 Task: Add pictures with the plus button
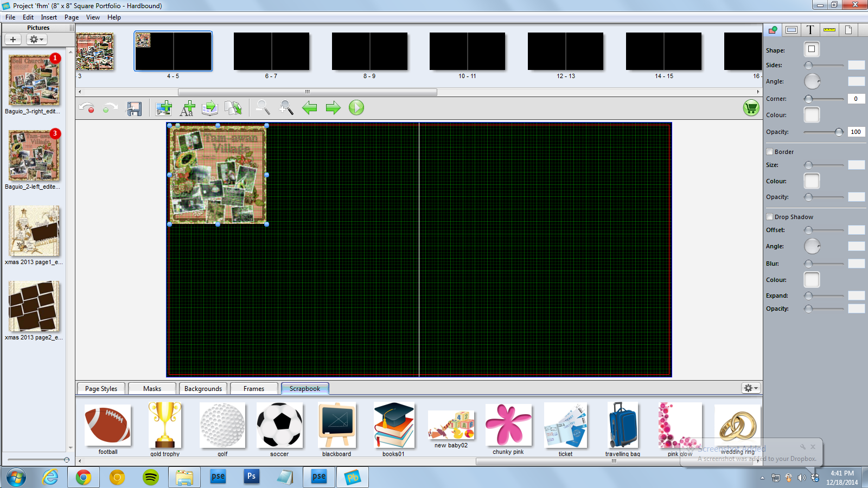click(x=13, y=40)
